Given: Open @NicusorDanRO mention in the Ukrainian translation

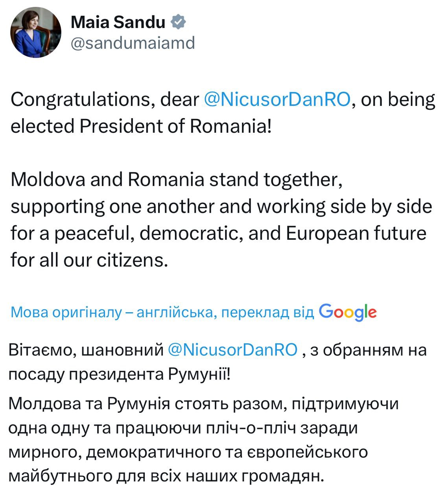Looking at the screenshot, I should click(x=233, y=350).
